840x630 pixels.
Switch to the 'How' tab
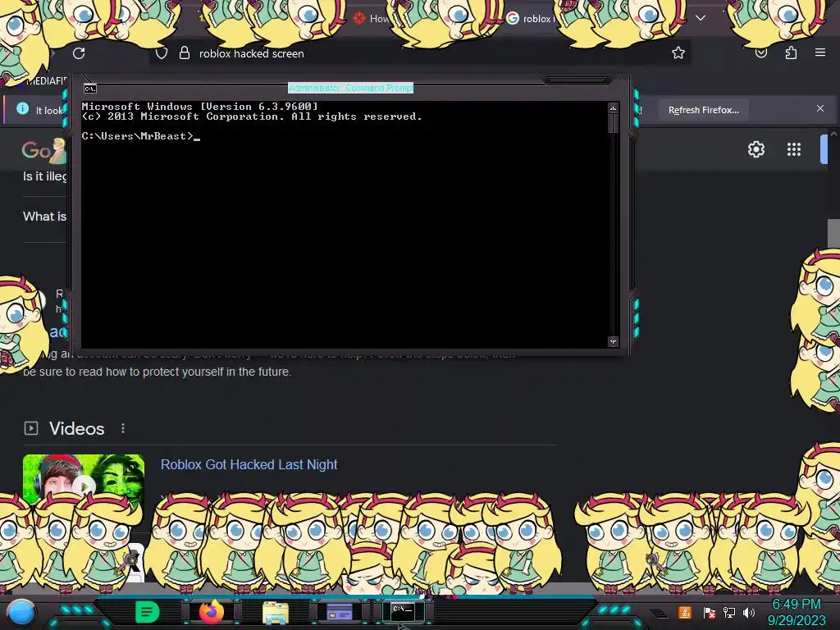[372, 19]
